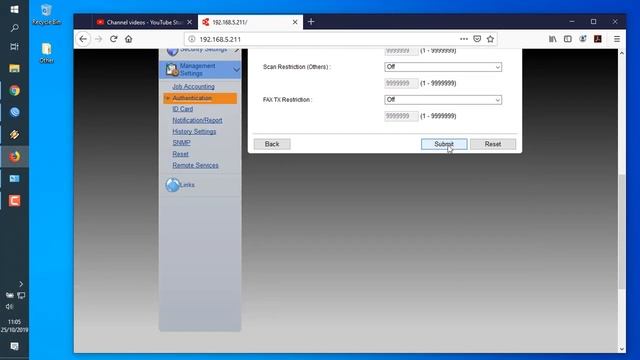Image resolution: width=640 pixels, height=360 pixels.
Task: Click the volume speaker tray icon
Action: (9, 307)
